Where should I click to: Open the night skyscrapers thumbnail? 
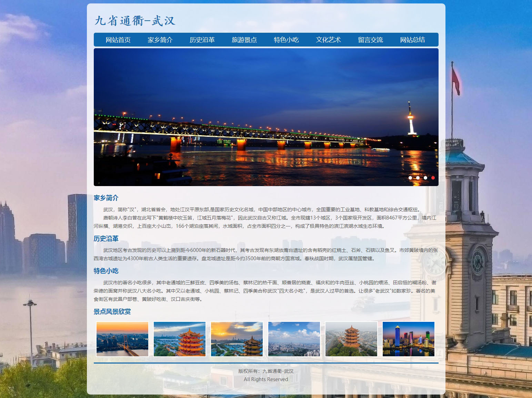coord(409,339)
